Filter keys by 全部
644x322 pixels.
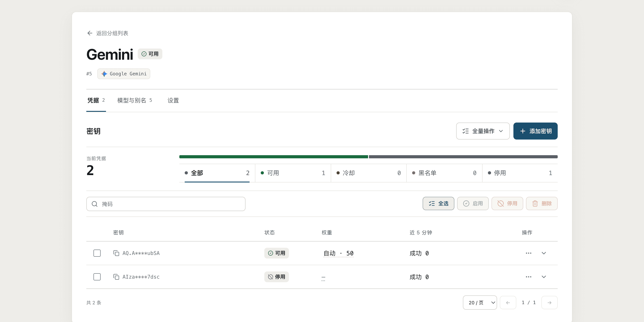(x=217, y=173)
